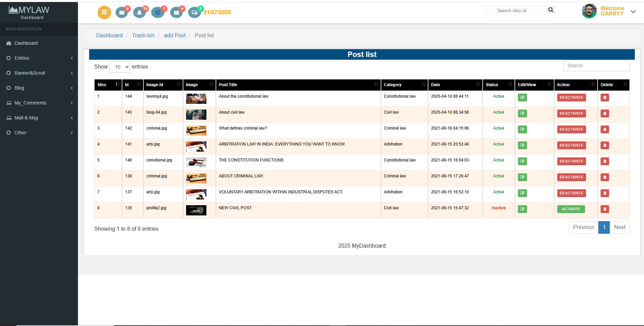This screenshot has height=326, width=644.
Task: Edit the 'NEW CIVIL POST' entry
Action: (x=522, y=209)
